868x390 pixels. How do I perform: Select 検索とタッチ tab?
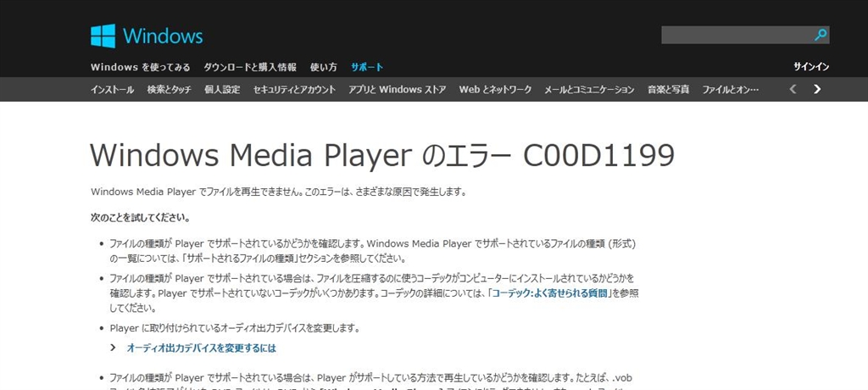169,89
